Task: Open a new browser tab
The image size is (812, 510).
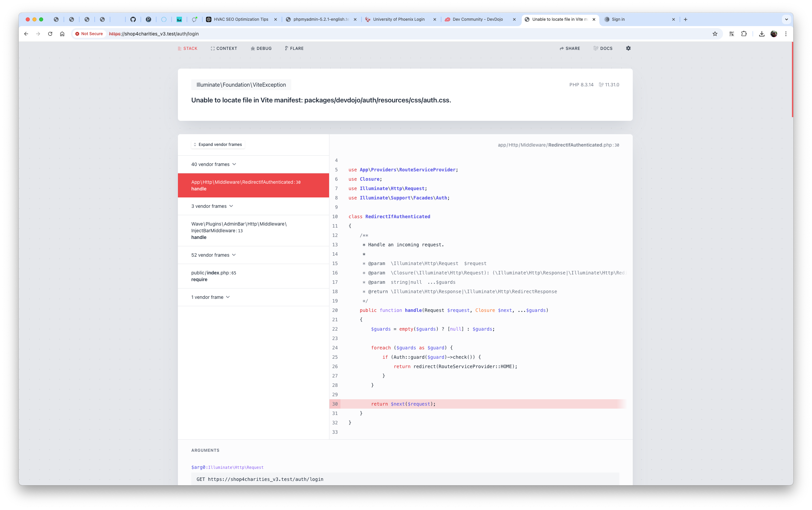Action: [x=686, y=19]
